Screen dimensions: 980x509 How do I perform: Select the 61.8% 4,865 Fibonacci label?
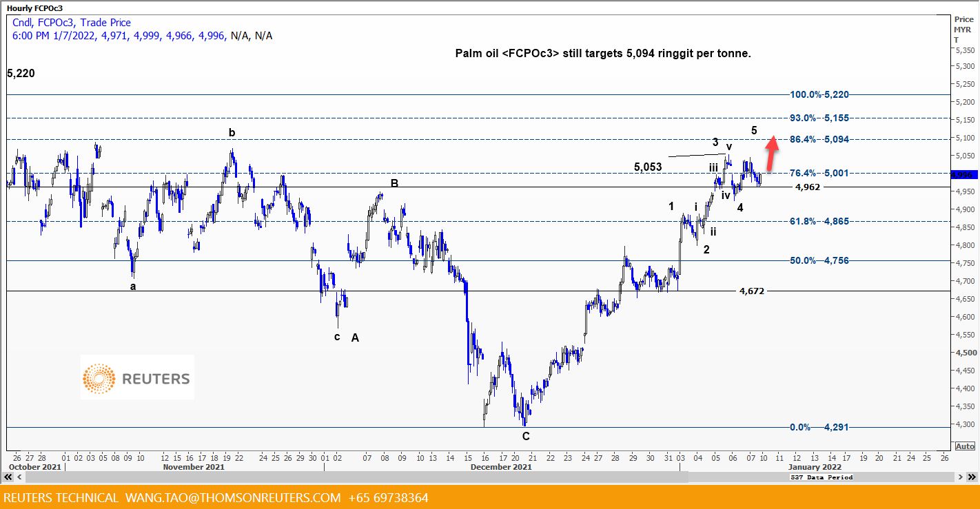[819, 221]
